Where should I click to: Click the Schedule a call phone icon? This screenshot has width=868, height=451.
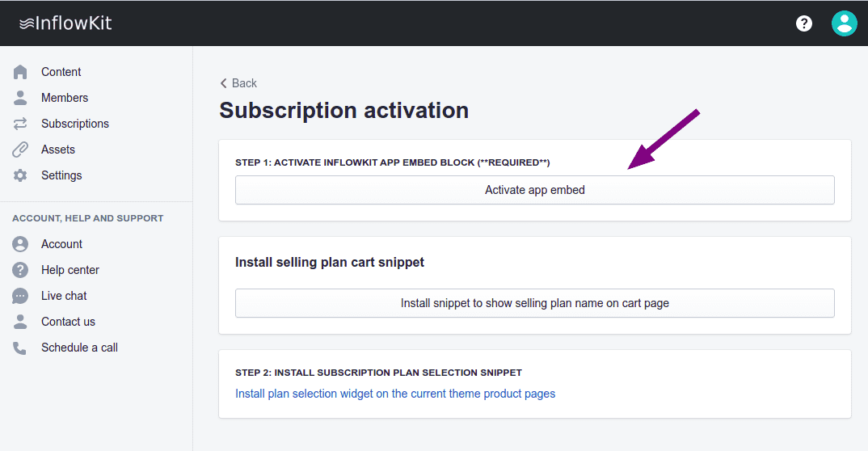pos(20,348)
